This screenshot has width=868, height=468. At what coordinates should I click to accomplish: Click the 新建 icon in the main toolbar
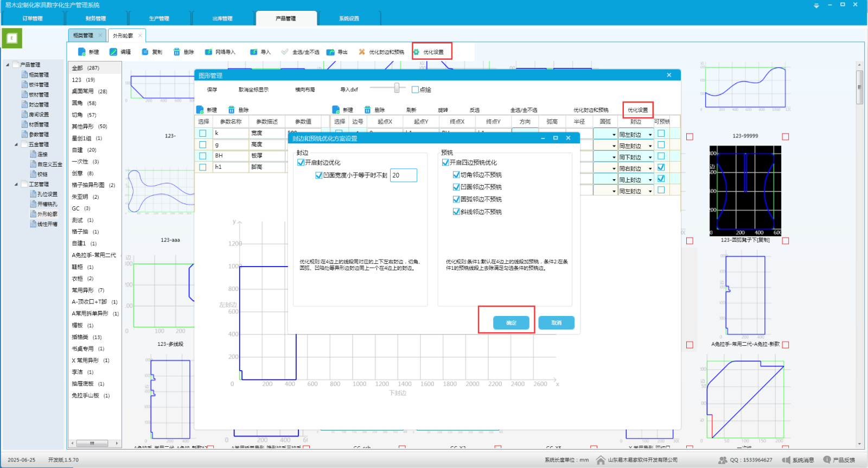[x=82, y=52]
